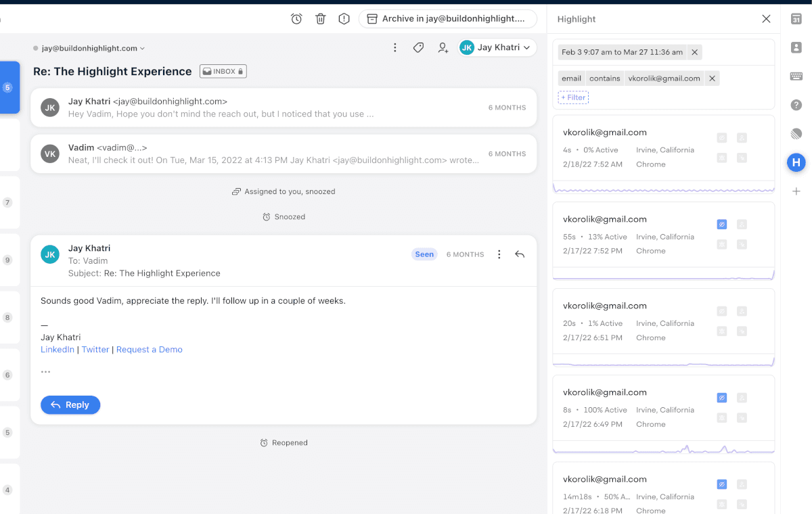
Task: Click the add participant person icon
Action: click(x=443, y=47)
